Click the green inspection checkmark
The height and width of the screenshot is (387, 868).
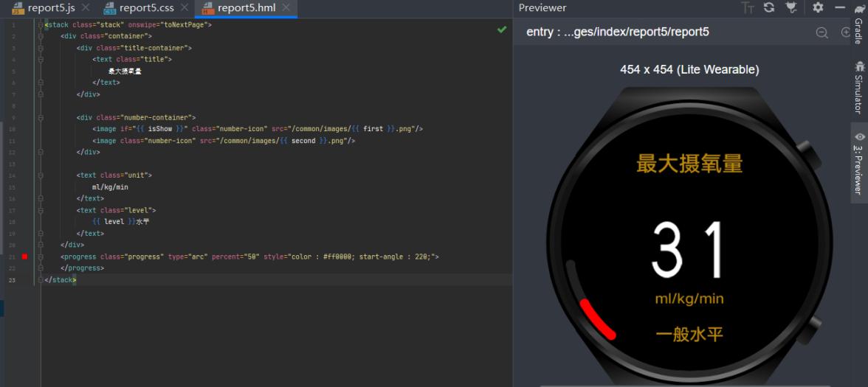(x=502, y=29)
